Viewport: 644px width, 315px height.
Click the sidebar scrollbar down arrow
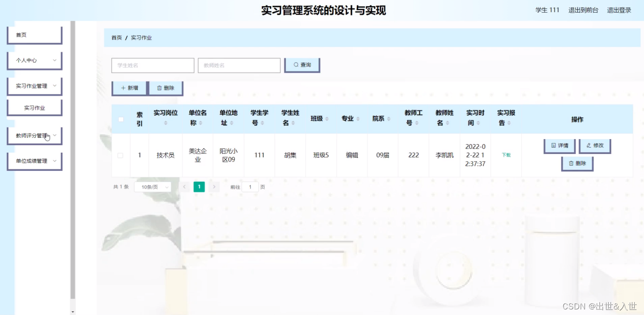pyautogui.click(x=73, y=311)
